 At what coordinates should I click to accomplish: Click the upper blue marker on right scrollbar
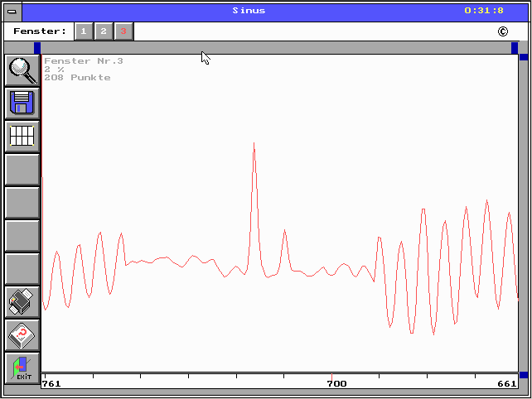(x=524, y=57)
